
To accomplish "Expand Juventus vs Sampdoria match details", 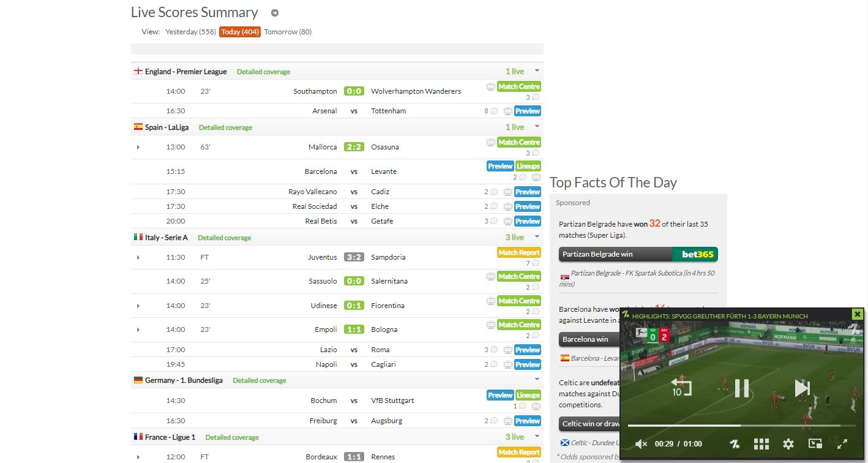I will pos(138,258).
